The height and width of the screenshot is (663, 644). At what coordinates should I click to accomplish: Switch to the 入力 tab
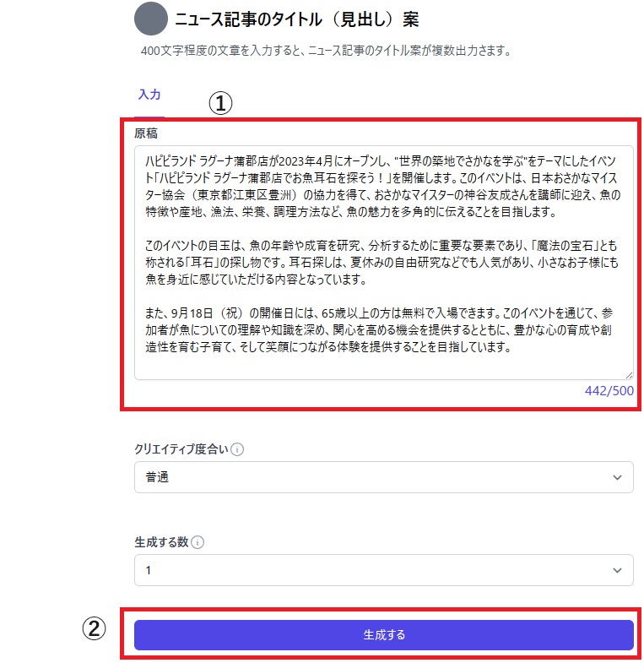(x=149, y=95)
